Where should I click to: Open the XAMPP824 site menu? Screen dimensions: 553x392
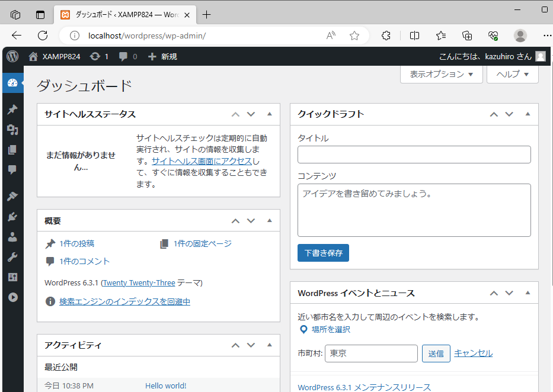54,56
